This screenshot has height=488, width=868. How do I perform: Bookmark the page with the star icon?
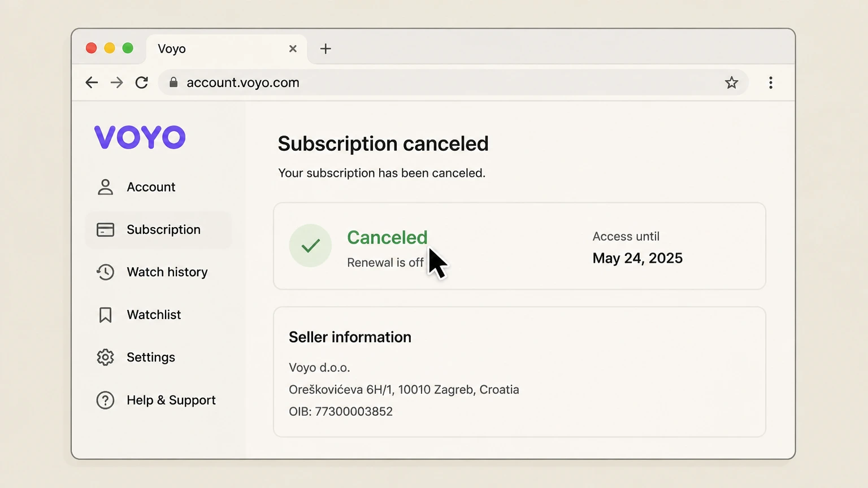pos(731,82)
